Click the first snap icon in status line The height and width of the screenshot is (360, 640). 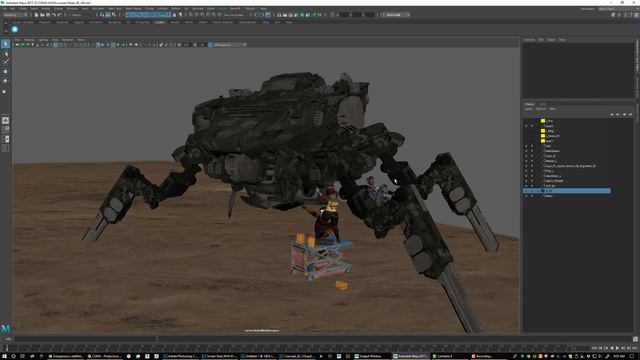[191, 15]
